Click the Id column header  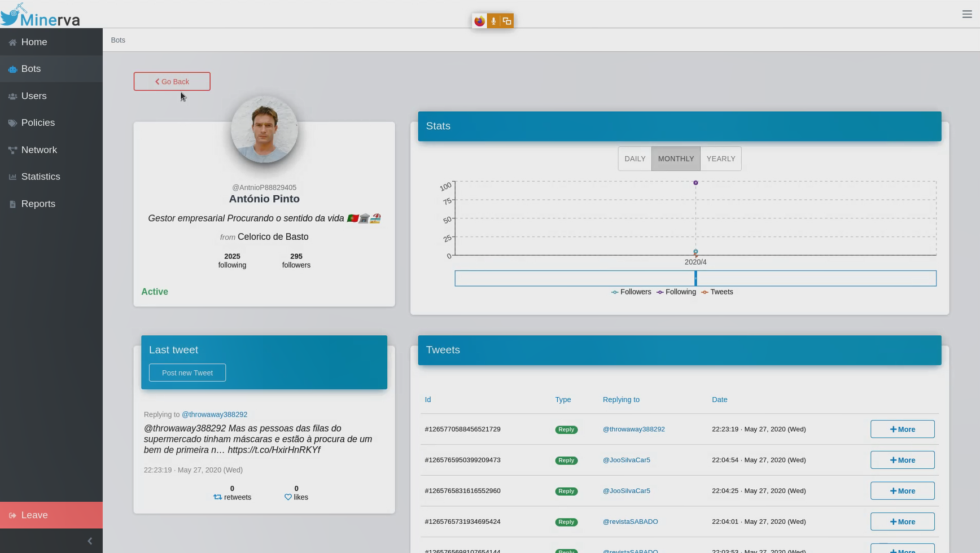[x=428, y=400]
